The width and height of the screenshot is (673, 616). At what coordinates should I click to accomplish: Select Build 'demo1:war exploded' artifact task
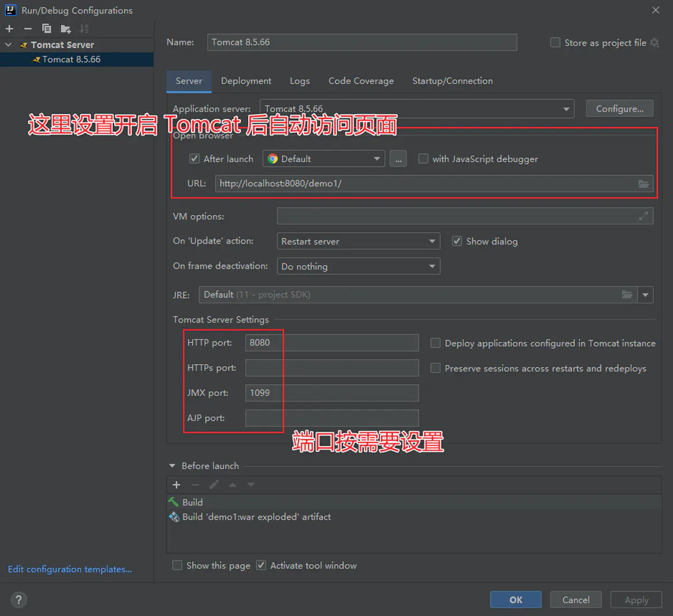pyautogui.click(x=414, y=517)
